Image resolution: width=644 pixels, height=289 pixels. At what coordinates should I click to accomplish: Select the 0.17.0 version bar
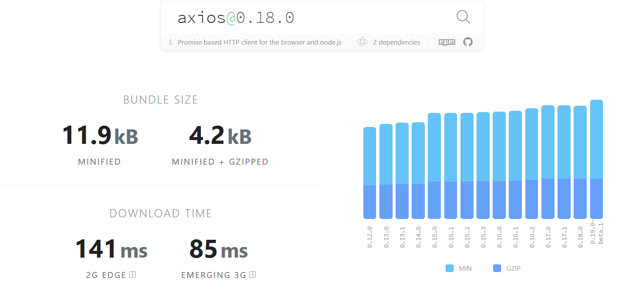548,162
